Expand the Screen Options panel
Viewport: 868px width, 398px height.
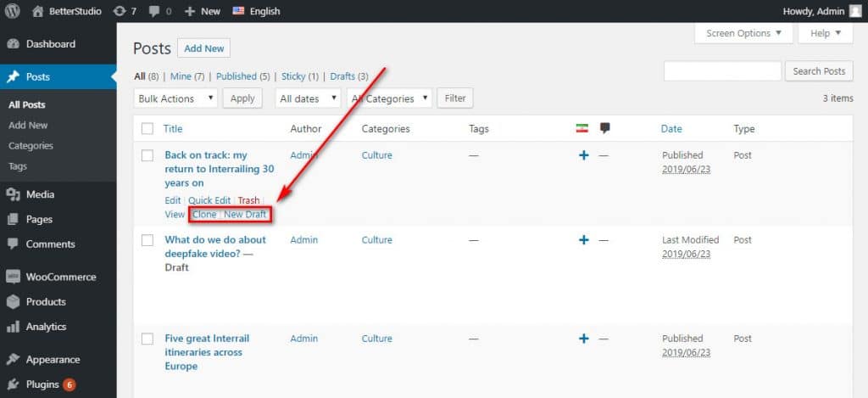coord(744,33)
